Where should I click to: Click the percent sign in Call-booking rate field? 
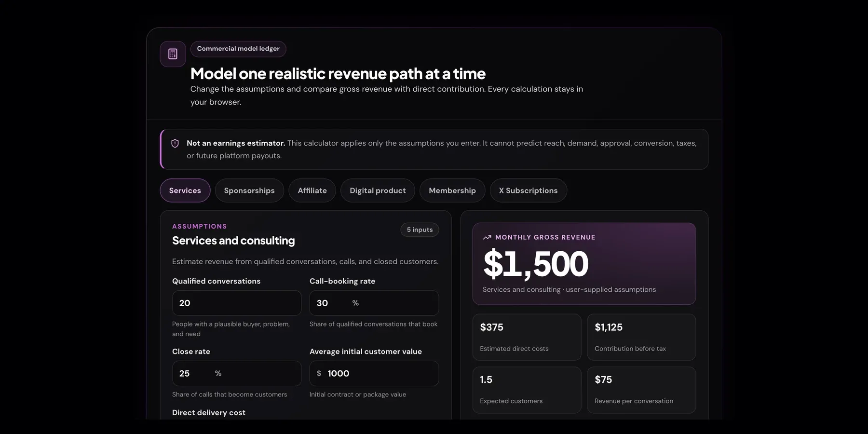pyautogui.click(x=355, y=303)
